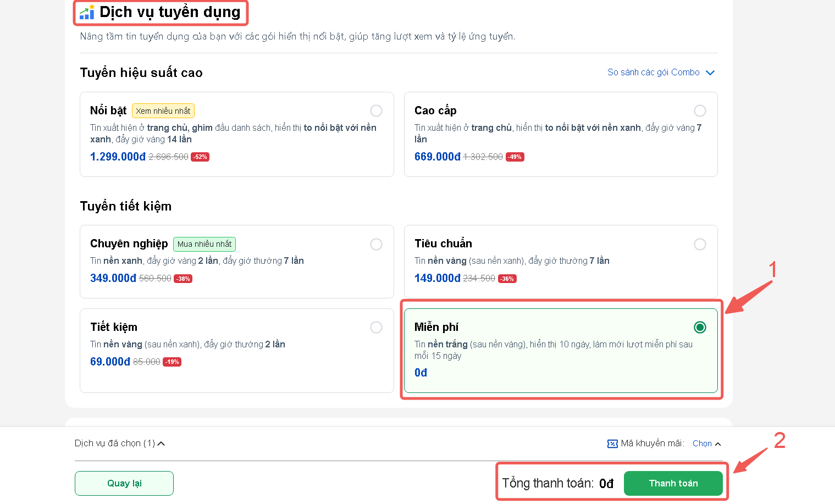Expand 'Dịch vụ đã chọn (1)' list
Viewport: 835px width, 504px height.
tap(120, 444)
